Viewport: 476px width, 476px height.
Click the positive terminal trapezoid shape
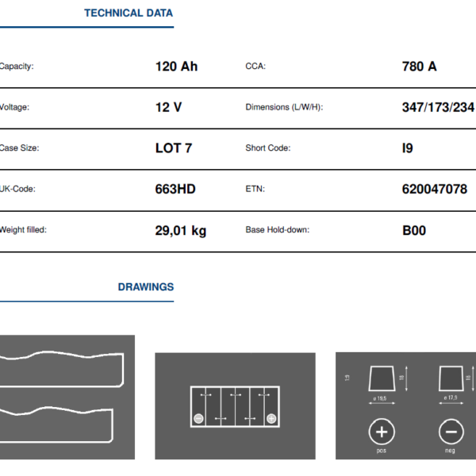point(382,378)
